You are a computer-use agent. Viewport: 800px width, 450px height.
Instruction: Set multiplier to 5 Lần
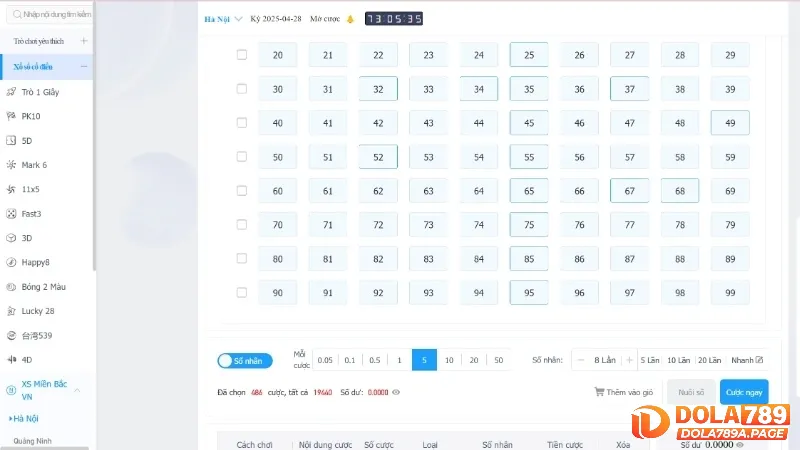pos(649,360)
